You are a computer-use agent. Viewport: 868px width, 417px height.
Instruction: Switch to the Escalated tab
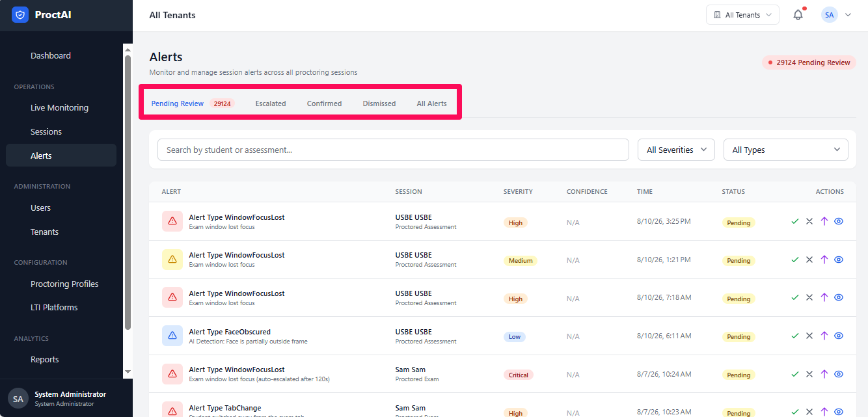click(271, 103)
